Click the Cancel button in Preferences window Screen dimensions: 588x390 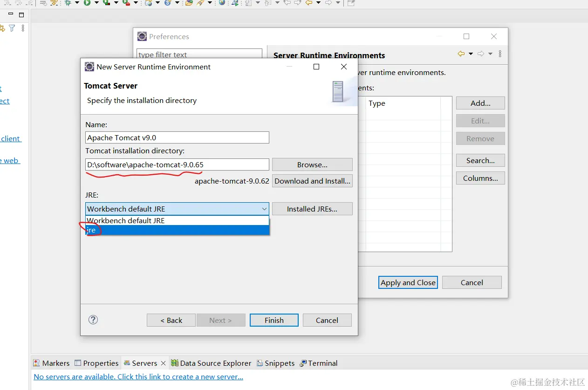pos(472,282)
